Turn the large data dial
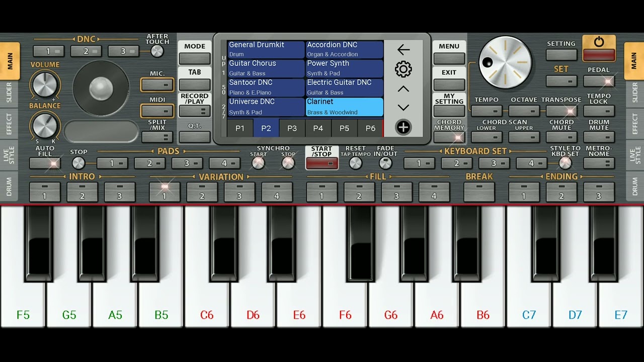The width and height of the screenshot is (644, 362). point(505,63)
